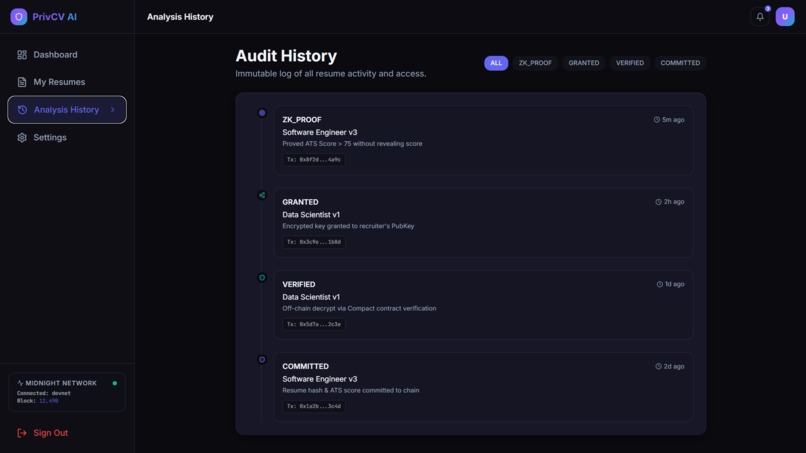Image resolution: width=806 pixels, height=453 pixels.
Task: Click the ZK_PROOF timeline marker dot
Action: [262, 113]
